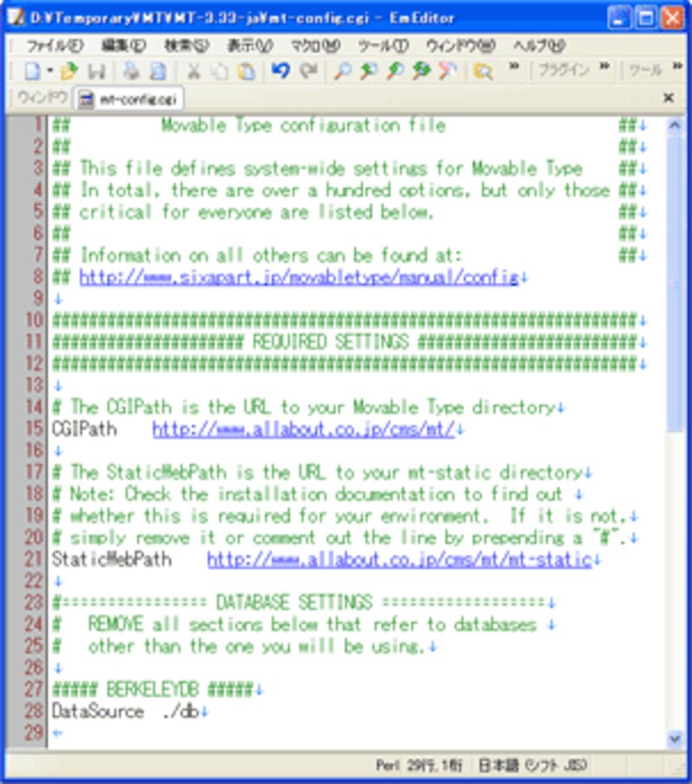The width and height of the screenshot is (692, 784).
Task: Click the プラグイン toolbar label
Action: (564, 70)
